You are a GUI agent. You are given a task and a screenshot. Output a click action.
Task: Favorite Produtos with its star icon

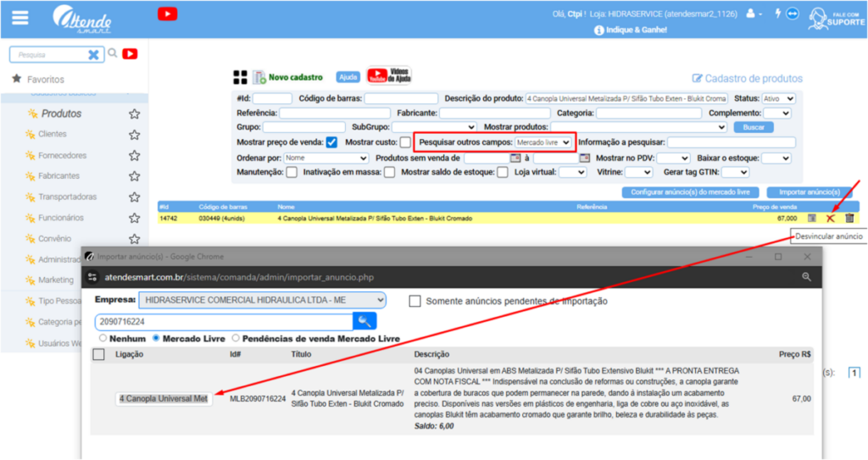[134, 114]
